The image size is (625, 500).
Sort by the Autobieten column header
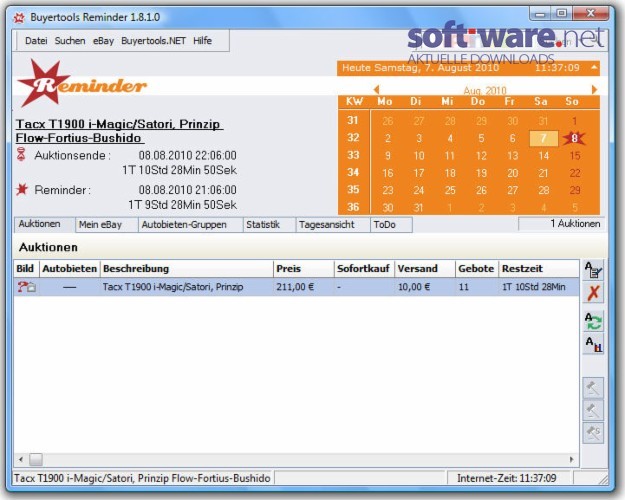pyautogui.click(x=69, y=268)
